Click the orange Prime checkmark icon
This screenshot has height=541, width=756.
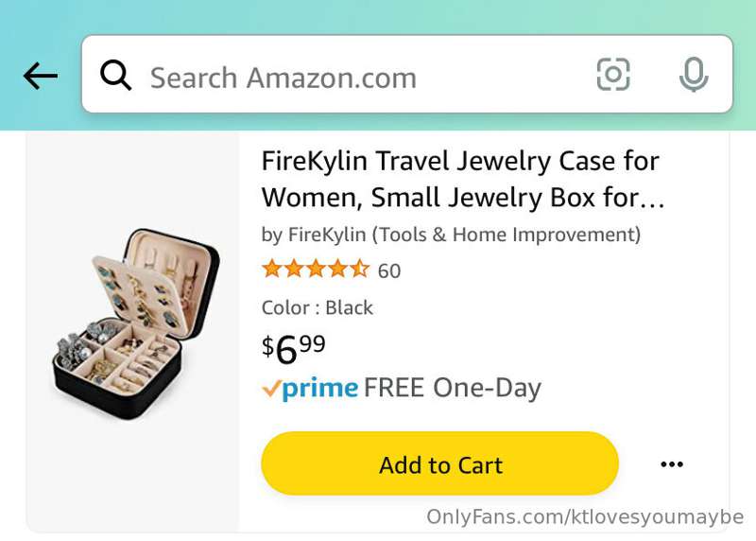point(271,388)
